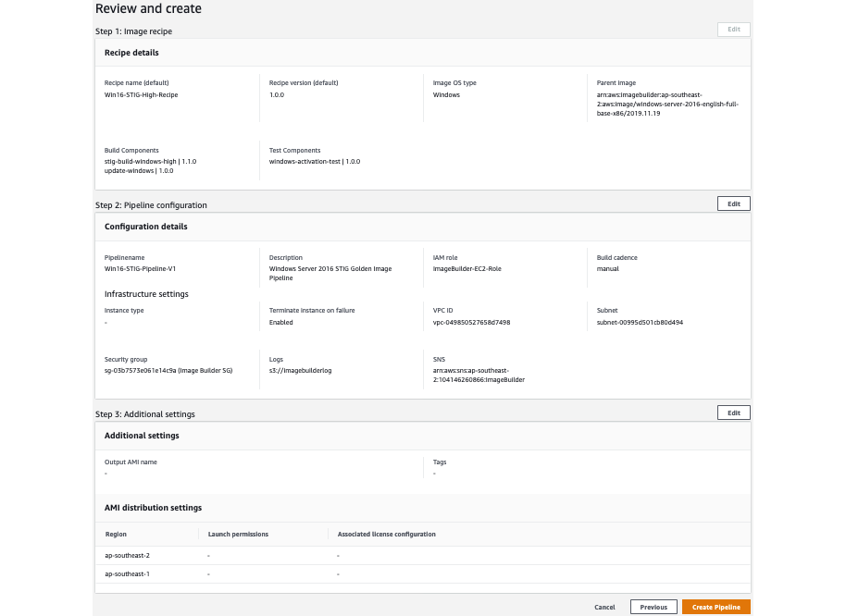Select the ap-southeast-1 region row
This screenshot has width=846, height=616.
tap(127, 573)
